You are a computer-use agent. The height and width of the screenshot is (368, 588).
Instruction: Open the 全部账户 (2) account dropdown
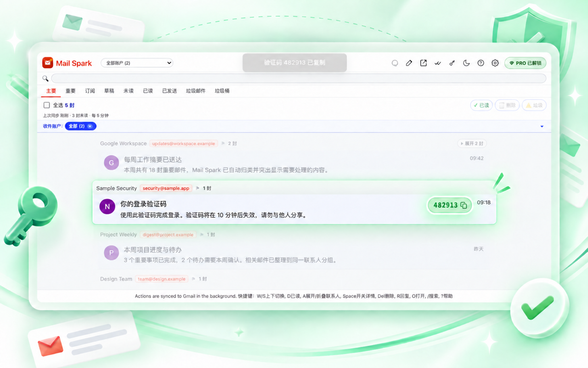(x=137, y=63)
